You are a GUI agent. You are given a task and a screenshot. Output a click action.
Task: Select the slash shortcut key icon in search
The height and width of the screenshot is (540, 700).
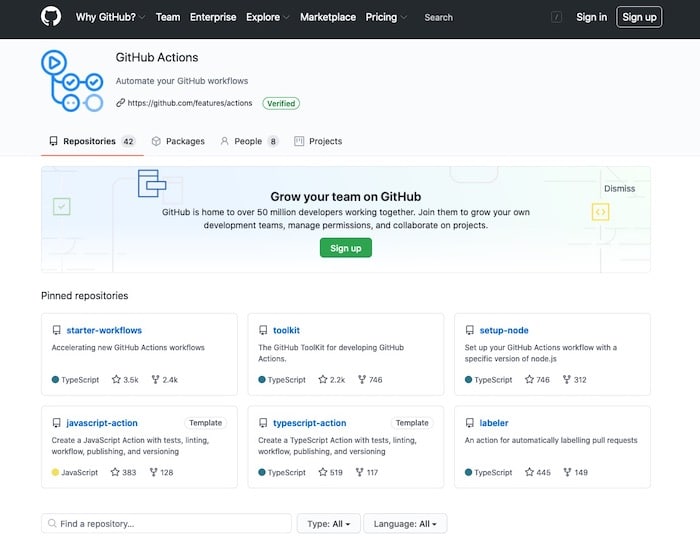(556, 17)
